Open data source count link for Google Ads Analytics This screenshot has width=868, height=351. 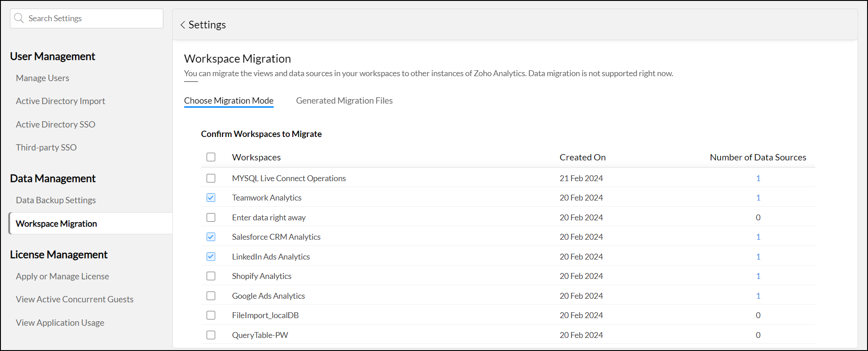(758, 296)
